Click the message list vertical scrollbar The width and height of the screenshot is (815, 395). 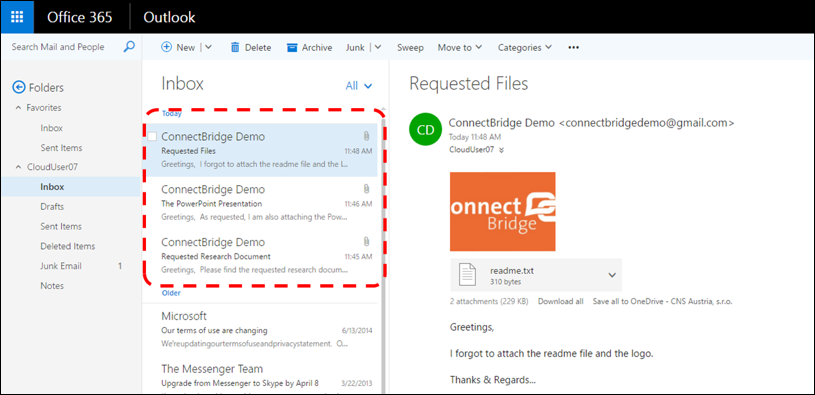click(x=383, y=256)
